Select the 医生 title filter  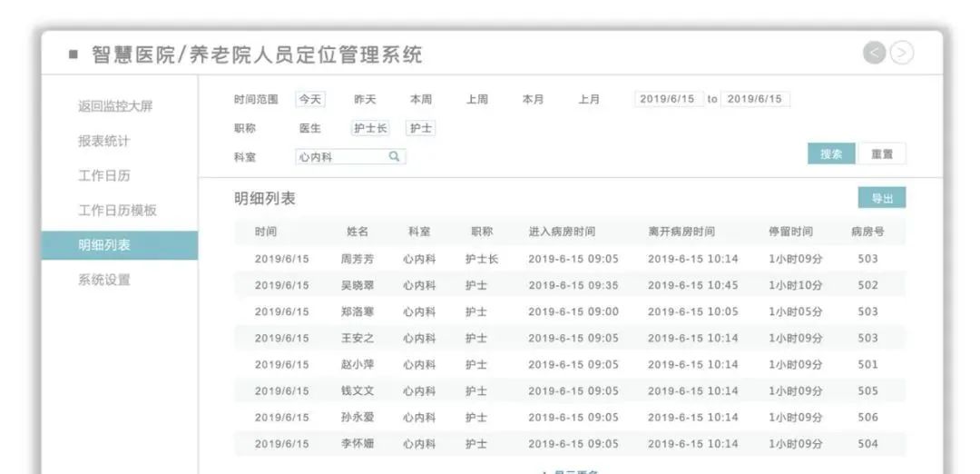point(310,129)
